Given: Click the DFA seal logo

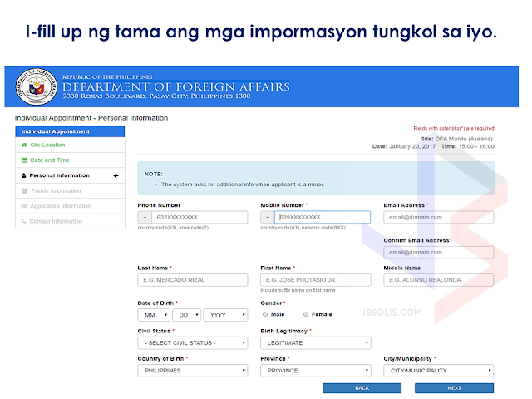Looking at the screenshot, I should point(37,86).
